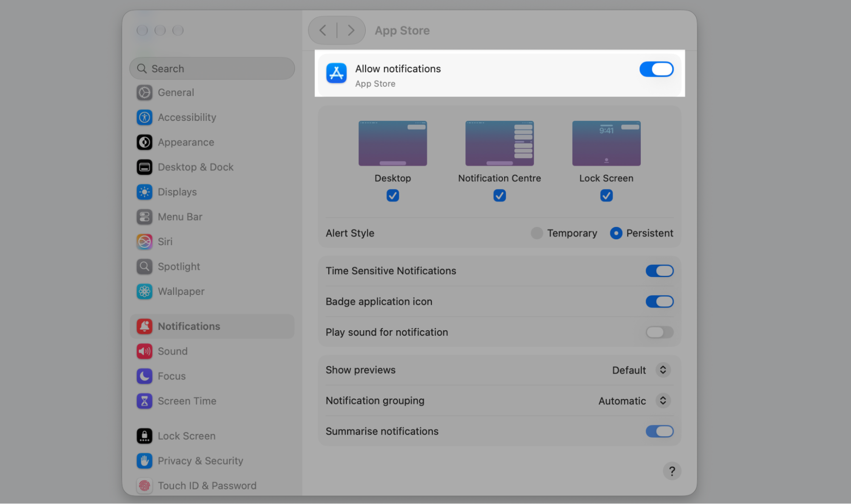851x504 pixels.
Task: Go back with the left chevron button
Action: click(323, 30)
